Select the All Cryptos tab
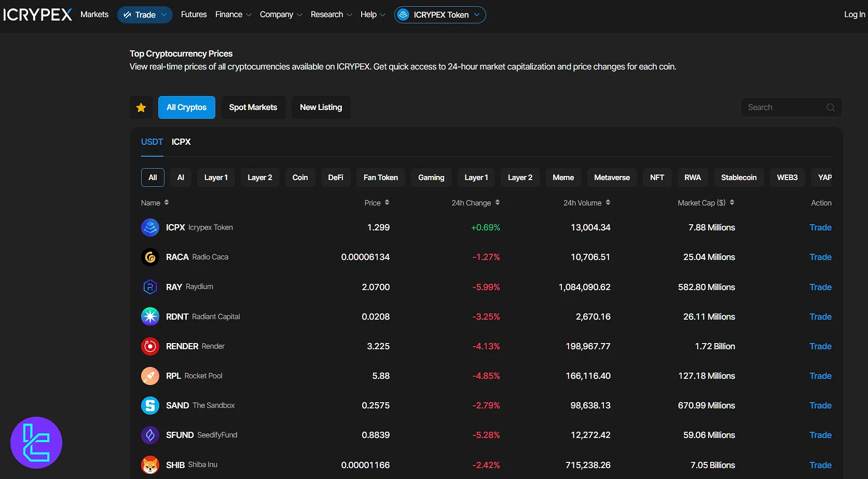The image size is (868, 479). [x=187, y=107]
